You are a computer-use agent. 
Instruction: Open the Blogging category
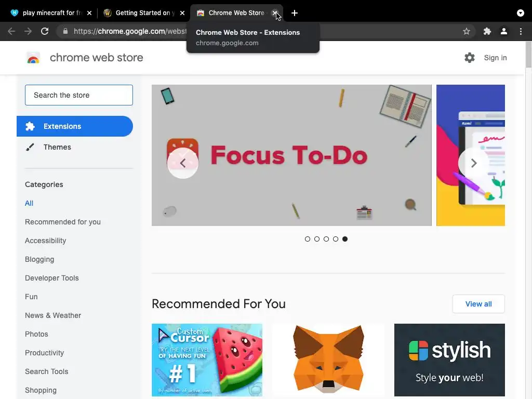tap(39, 259)
